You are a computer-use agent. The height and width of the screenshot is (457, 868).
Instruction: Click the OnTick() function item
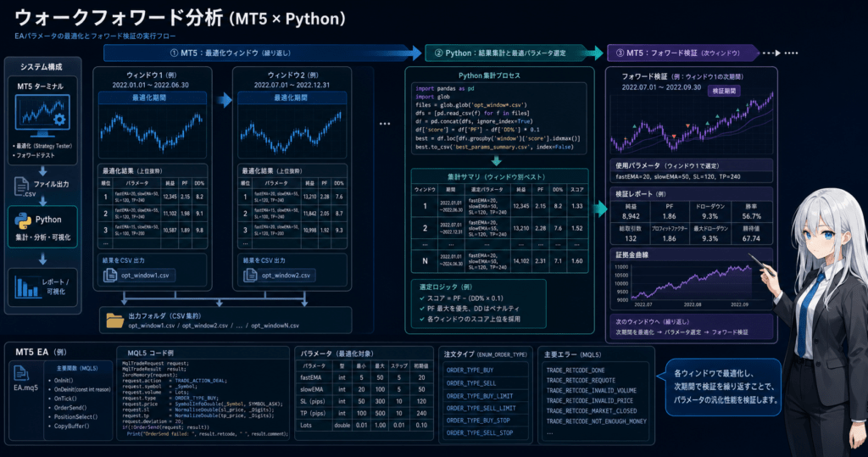65,398
